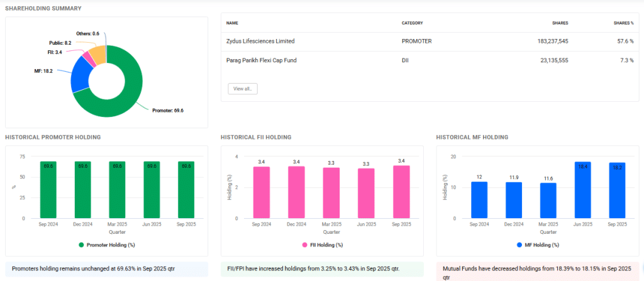Sort by the SHARES % column header
Image resolution: width=644 pixels, height=281 pixels.
click(x=623, y=23)
